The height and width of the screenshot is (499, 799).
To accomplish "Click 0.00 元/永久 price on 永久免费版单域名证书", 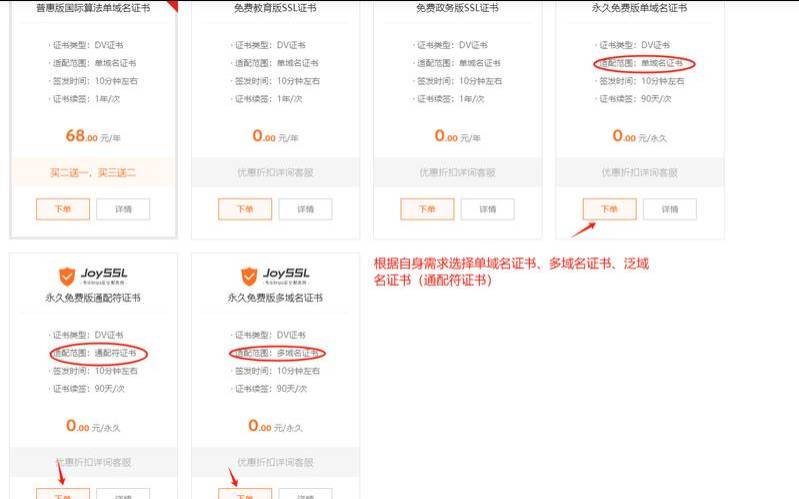I will click(x=640, y=136).
